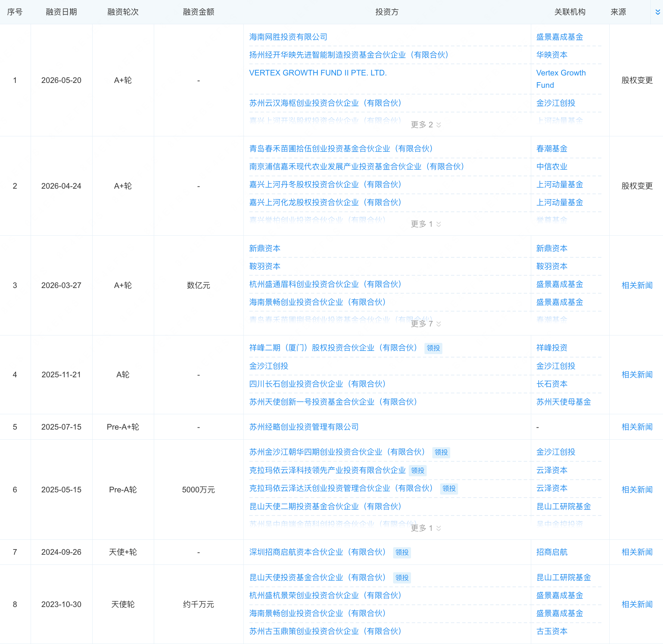663x644 pixels.
Task: Open associated institution 古玉资本
Action: 552,631
